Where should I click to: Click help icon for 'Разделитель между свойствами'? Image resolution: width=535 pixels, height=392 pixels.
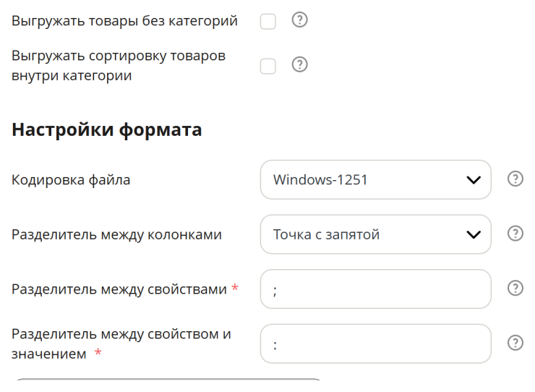click(515, 288)
